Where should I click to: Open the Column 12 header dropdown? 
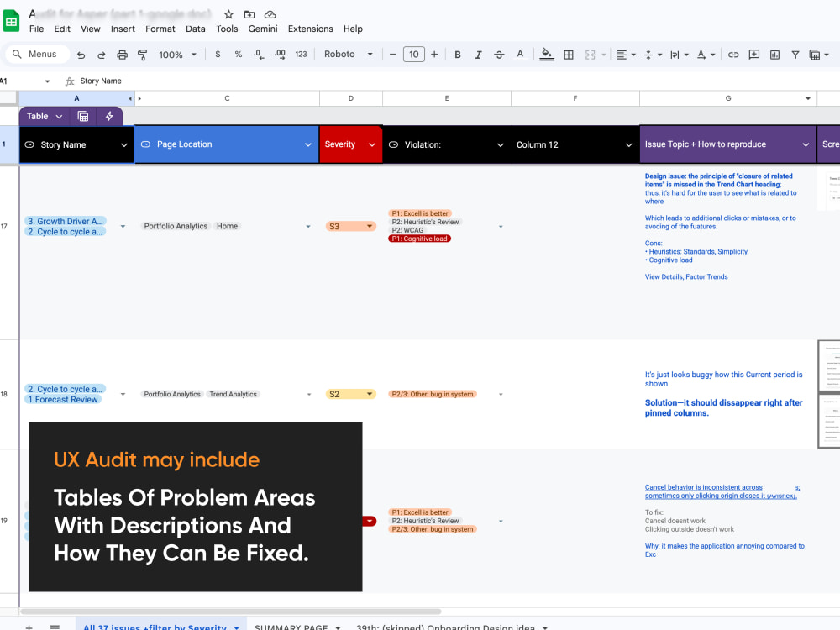coord(629,145)
